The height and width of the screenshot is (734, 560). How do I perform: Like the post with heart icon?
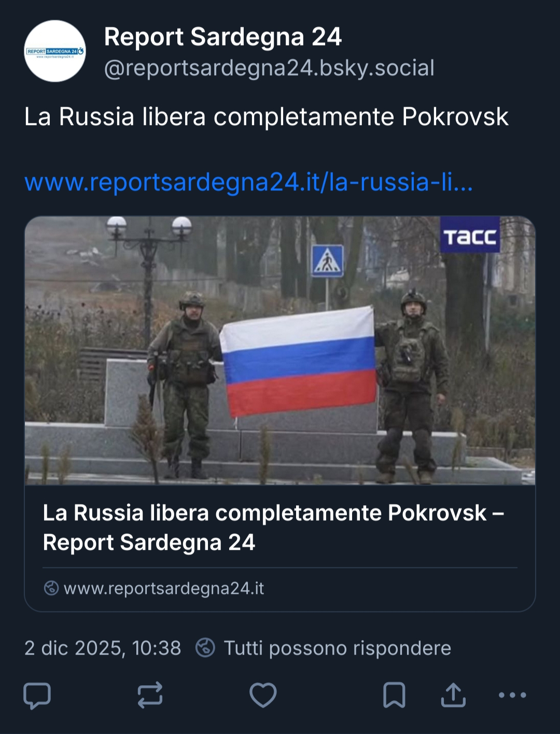pos(263,695)
